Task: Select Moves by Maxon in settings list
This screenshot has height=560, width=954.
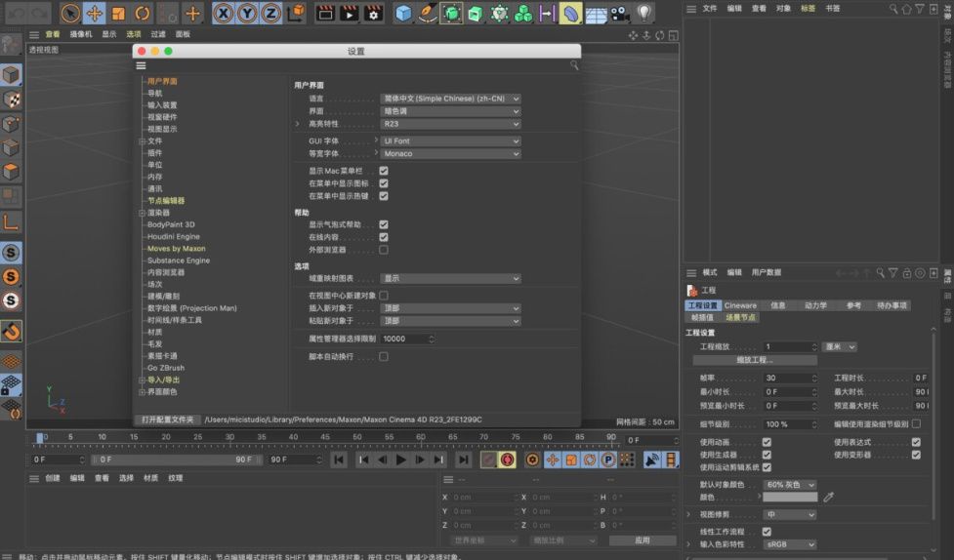Action: (177, 249)
